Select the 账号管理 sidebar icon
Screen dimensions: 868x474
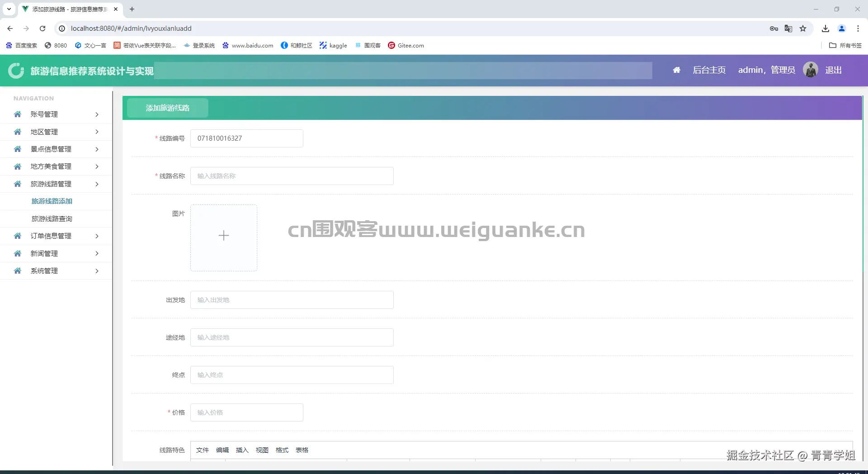click(17, 114)
